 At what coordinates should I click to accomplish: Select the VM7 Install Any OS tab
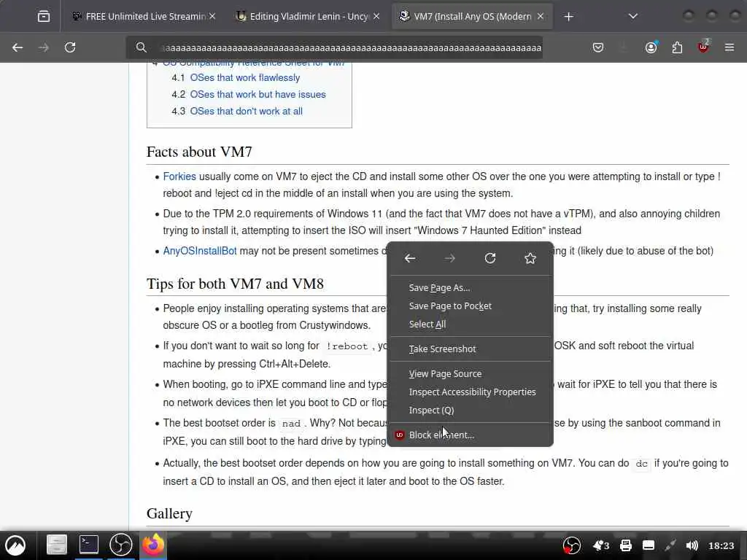[x=472, y=17]
